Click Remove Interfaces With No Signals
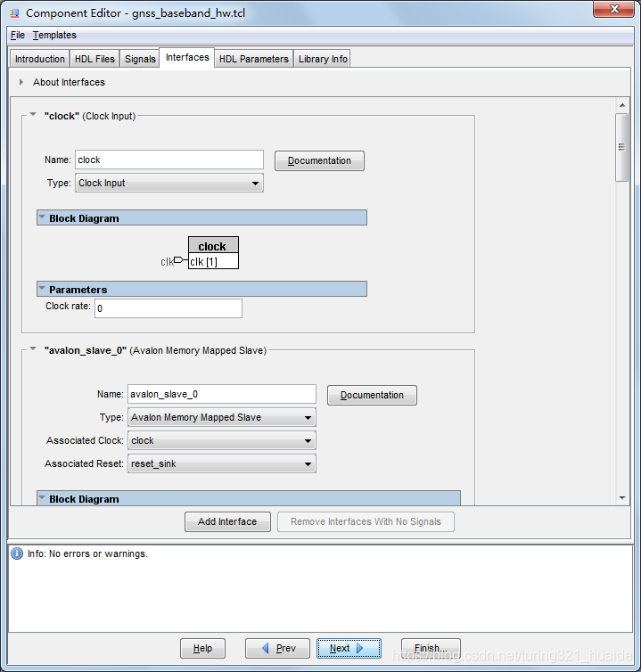The height and width of the screenshot is (672, 641). [x=366, y=521]
